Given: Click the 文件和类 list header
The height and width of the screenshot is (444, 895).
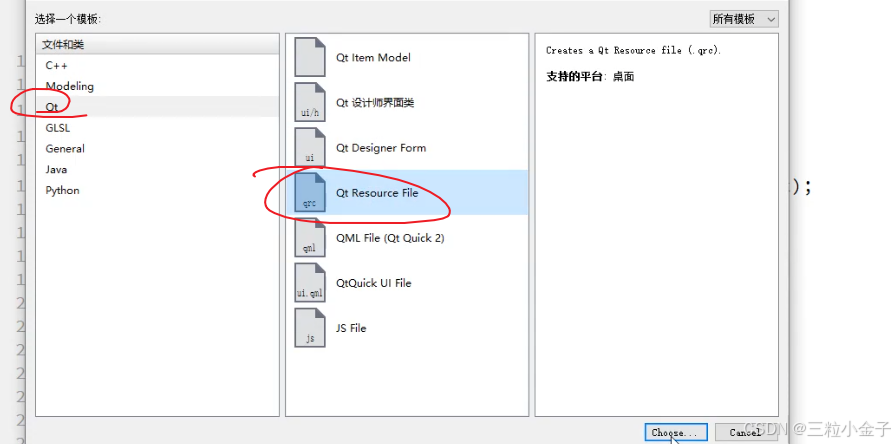Looking at the screenshot, I should point(157,45).
